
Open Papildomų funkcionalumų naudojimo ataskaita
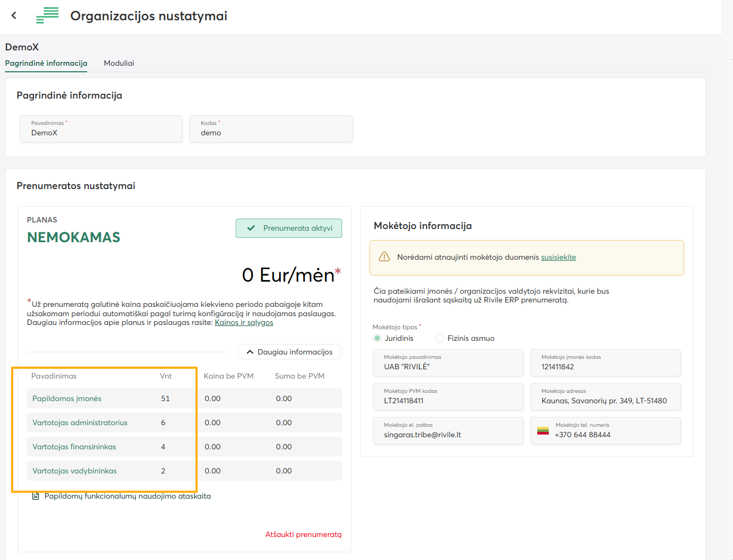click(127, 496)
